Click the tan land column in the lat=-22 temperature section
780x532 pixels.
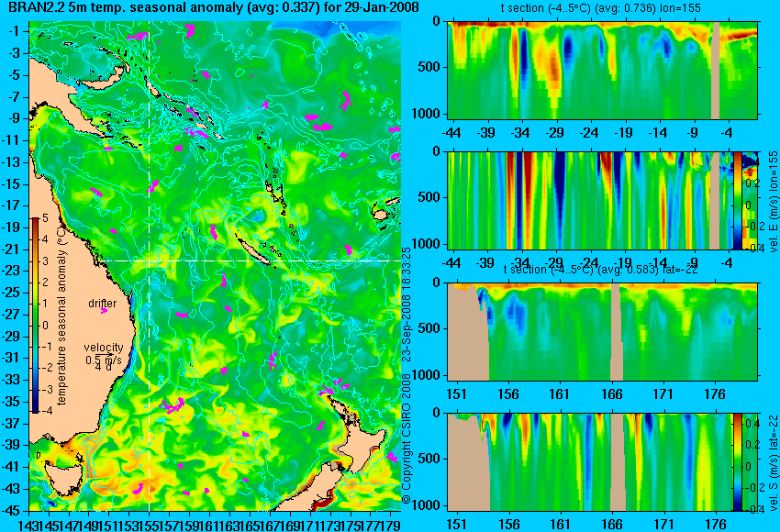(x=617, y=332)
